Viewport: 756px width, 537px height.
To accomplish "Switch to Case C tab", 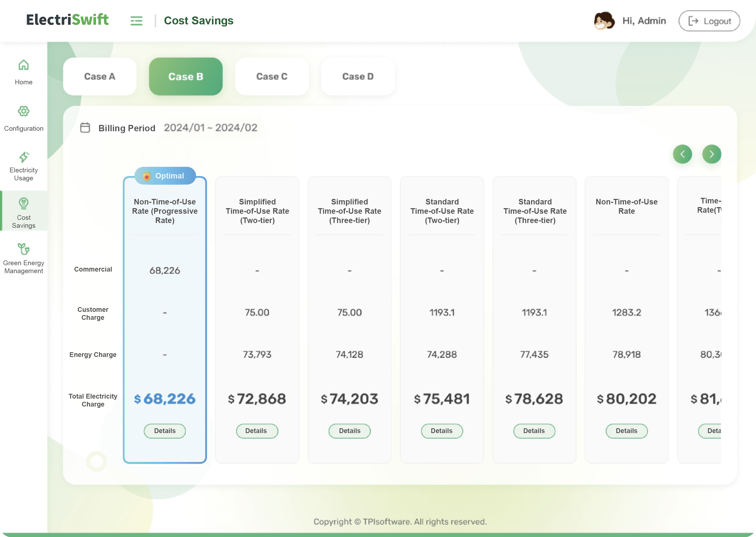I will click(272, 76).
